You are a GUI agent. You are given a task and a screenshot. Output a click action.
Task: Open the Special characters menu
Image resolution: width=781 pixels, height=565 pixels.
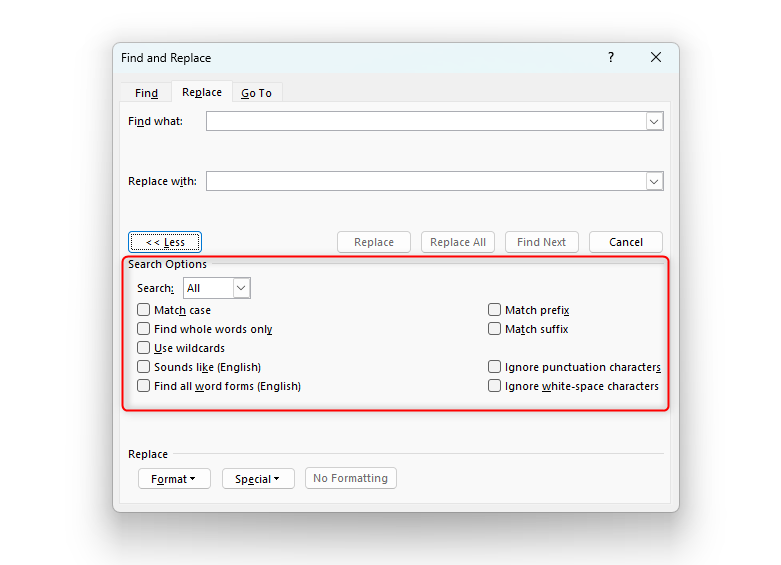click(258, 479)
